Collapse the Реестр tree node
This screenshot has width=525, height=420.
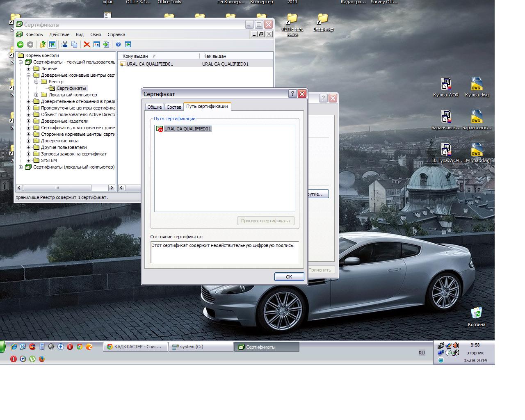pos(37,82)
